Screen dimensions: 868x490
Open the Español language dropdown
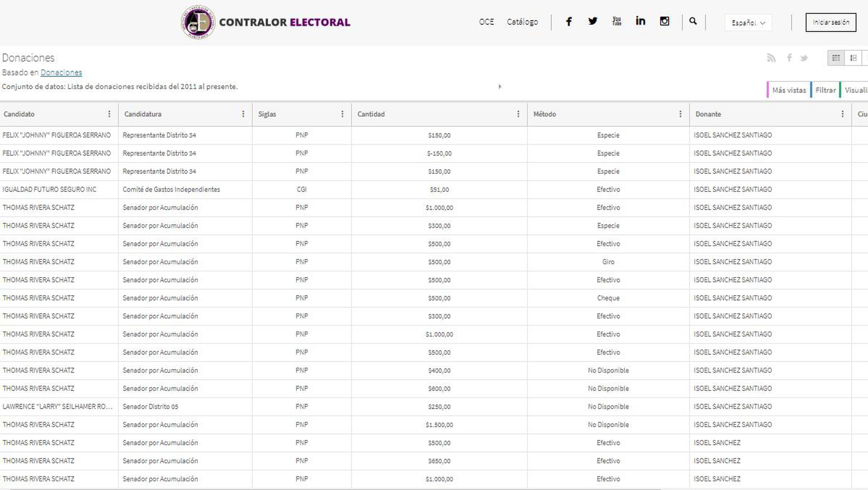(x=748, y=23)
